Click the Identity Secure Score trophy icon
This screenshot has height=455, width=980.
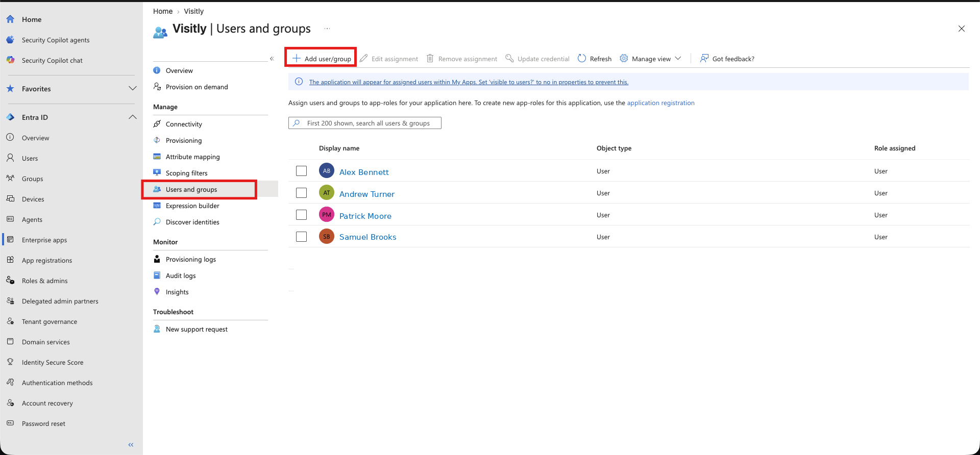coord(10,362)
